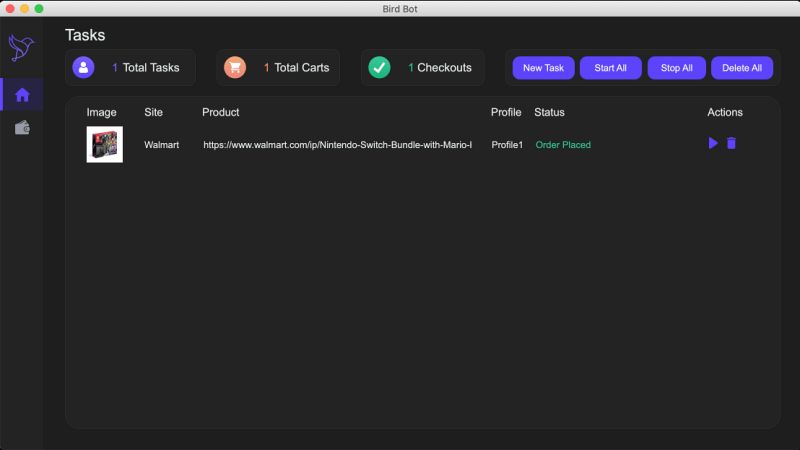Click the Delete All button
The image size is (800, 450).
(742, 68)
